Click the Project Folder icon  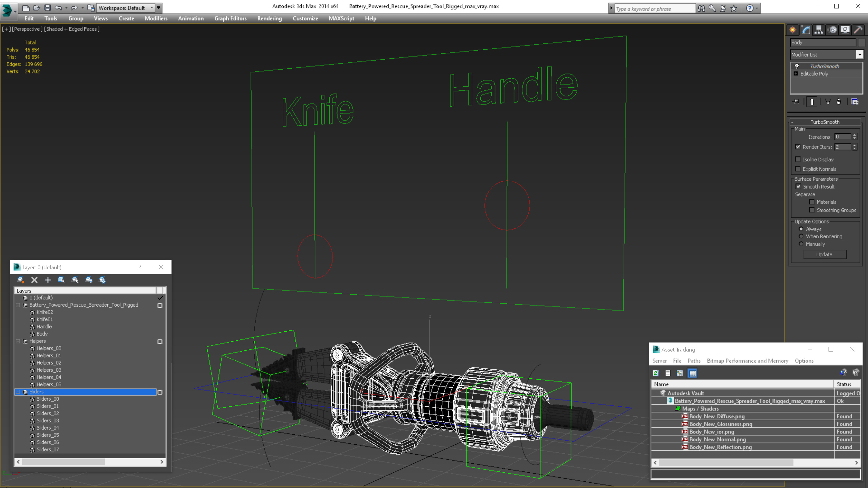click(91, 8)
